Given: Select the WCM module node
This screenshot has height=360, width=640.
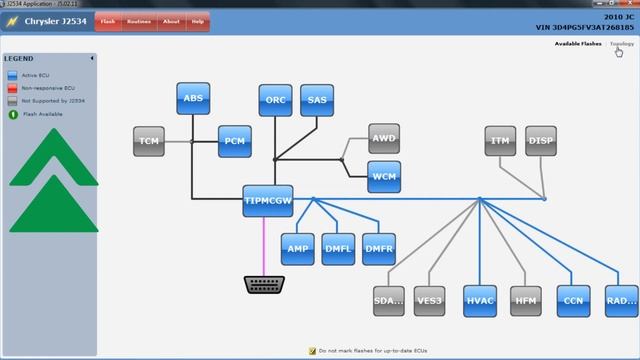Looking at the screenshot, I should coord(384,177).
